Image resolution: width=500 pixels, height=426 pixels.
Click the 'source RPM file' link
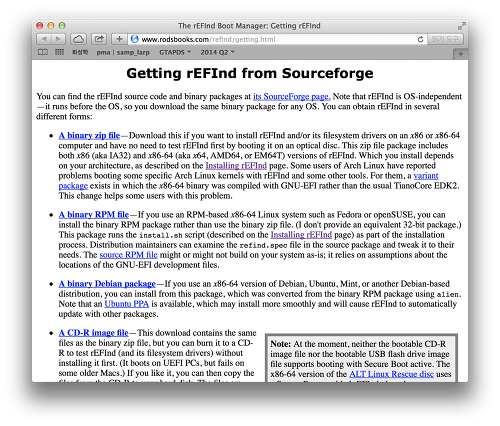[128, 255]
